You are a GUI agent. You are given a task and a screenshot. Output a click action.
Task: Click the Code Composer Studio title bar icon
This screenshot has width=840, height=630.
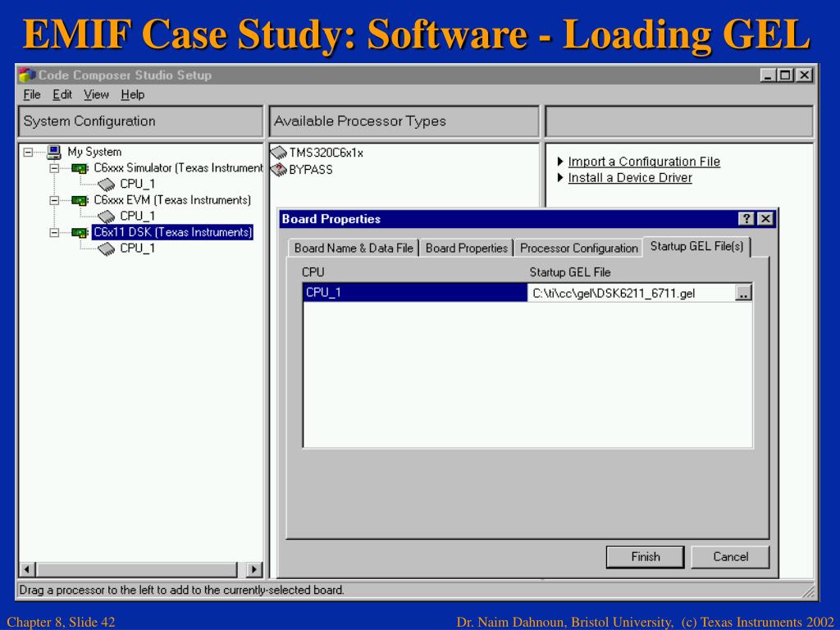point(26,75)
